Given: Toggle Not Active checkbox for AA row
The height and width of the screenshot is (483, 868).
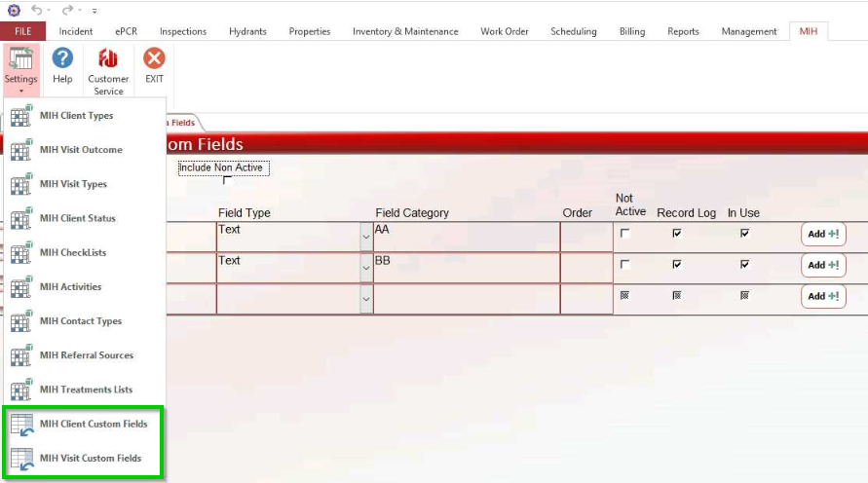Looking at the screenshot, I should pos(625,234).
